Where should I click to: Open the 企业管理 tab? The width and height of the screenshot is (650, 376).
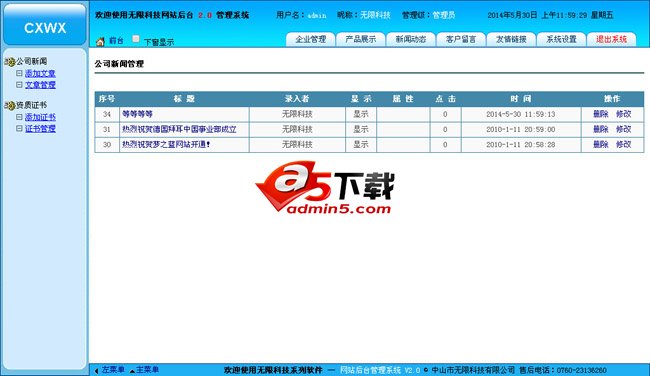pyautogui.click(x=310, y=39)
